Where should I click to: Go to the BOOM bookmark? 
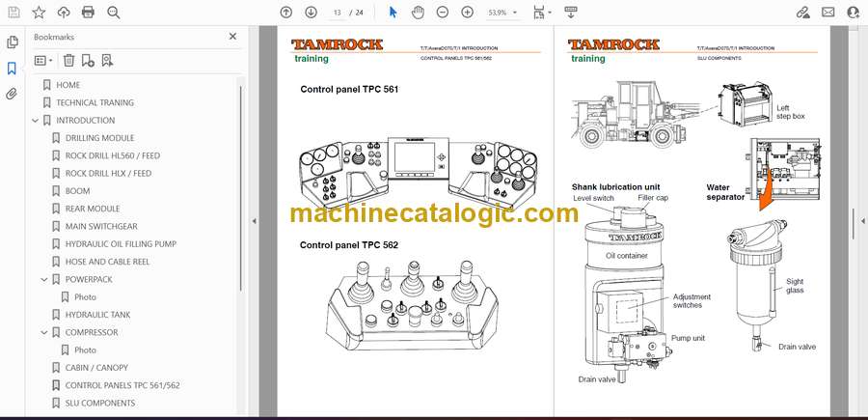click(77, 191)
